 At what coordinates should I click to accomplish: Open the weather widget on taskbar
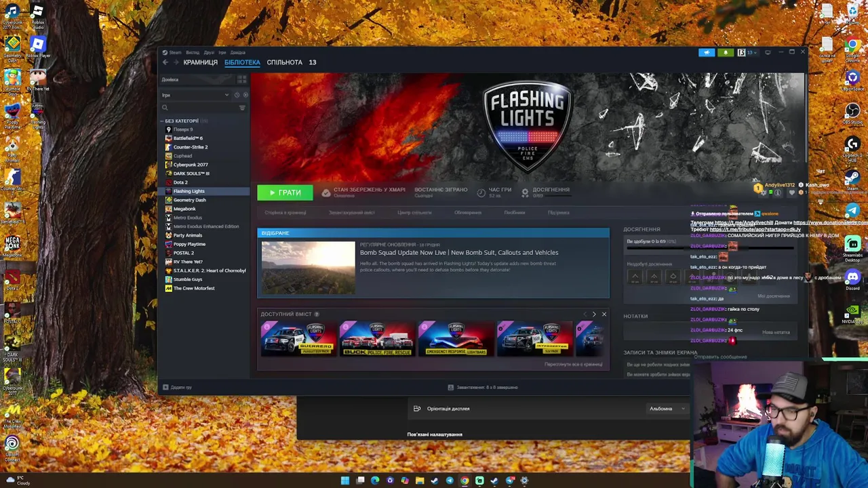[x=17, y=481]
